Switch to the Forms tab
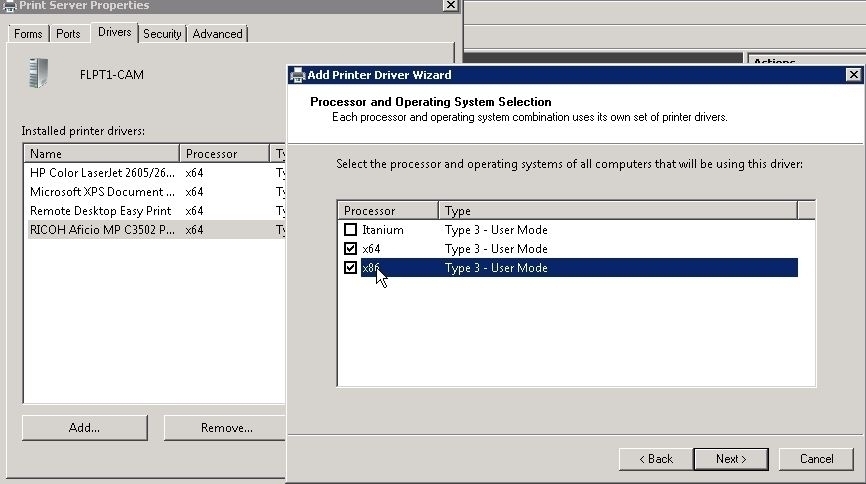The height and width of the screenshot is (484, 866). 28,34
